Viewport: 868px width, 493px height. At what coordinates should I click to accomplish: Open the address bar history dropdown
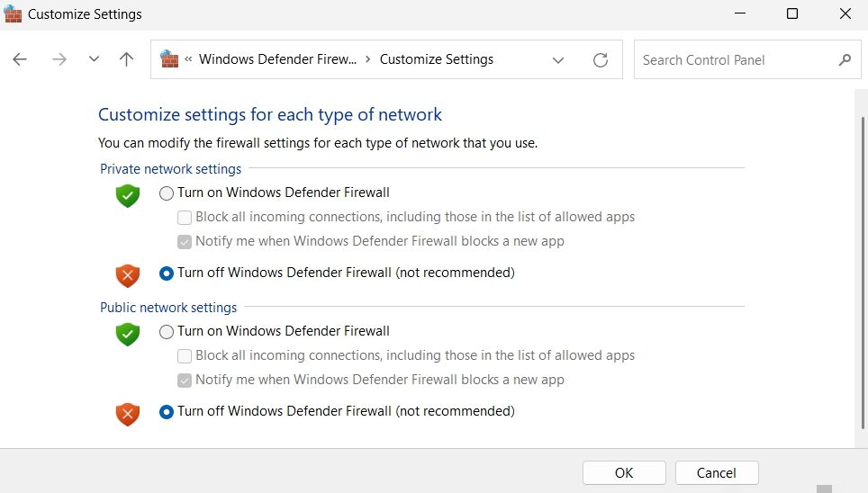coord(558,59)
